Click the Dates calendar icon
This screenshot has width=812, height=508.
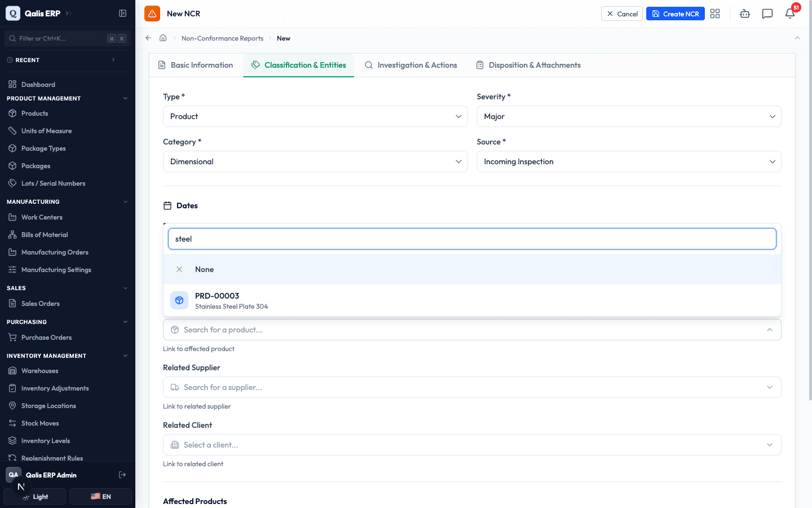click(x=167, y=205)
